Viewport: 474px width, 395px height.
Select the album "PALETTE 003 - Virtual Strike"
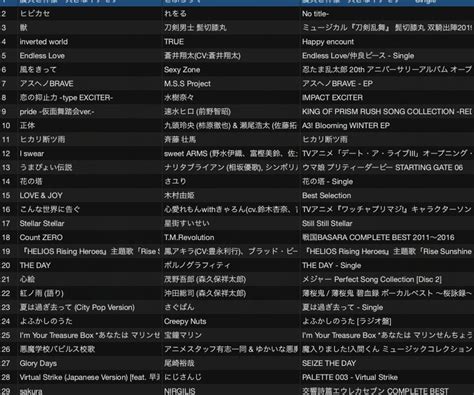tap(350, 377)
